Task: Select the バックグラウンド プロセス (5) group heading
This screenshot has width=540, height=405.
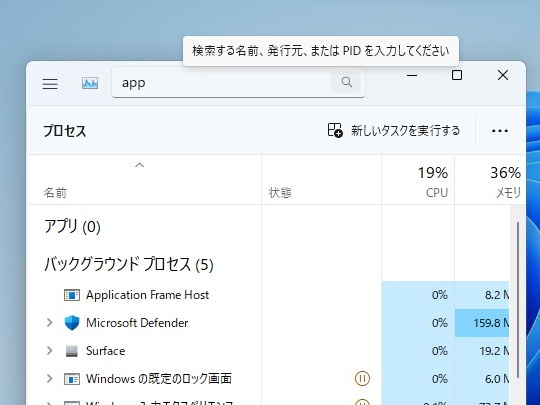Action: coord(129,264)
